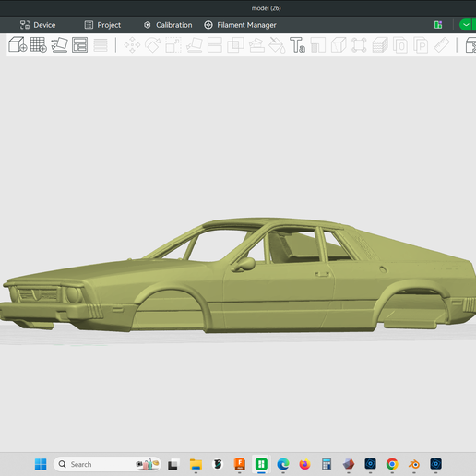Open Blender from taskbar
This screenshot has width=476, height=476.
coord(414,464)
